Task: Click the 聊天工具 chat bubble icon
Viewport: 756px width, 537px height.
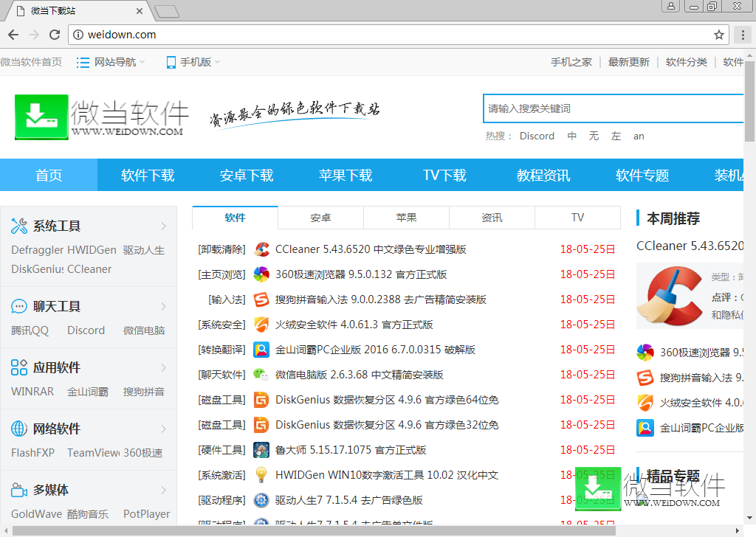Action: (19, 306)
